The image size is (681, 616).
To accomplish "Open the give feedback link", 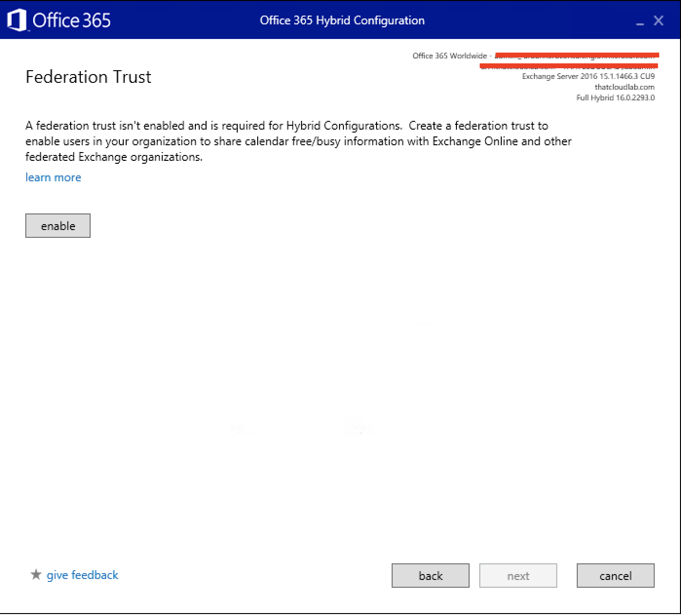I will 82,575.
